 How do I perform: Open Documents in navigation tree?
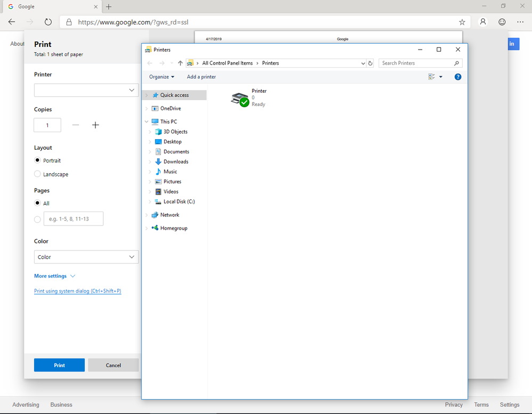click(x=176, y=152)
